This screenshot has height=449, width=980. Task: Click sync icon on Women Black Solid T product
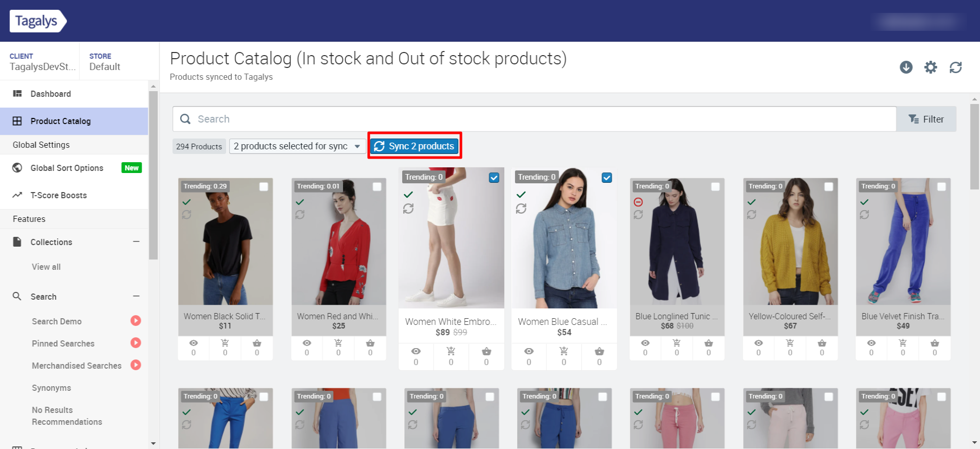186,214
